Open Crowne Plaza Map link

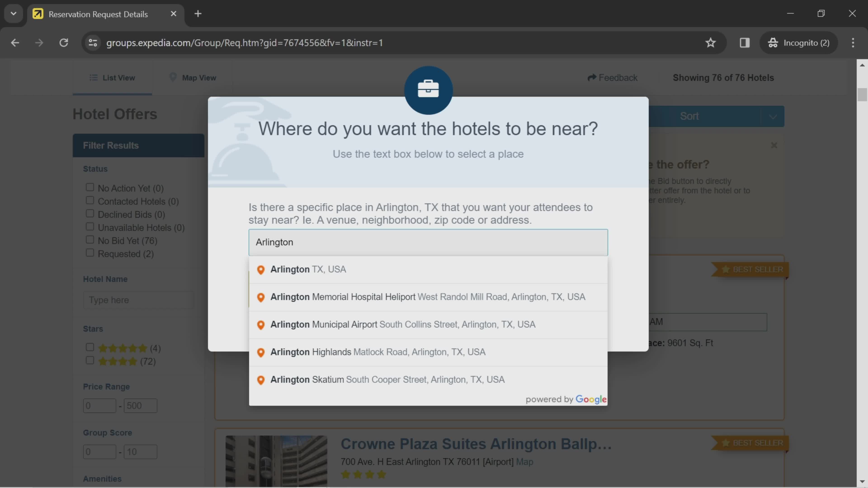coord(525,462)
